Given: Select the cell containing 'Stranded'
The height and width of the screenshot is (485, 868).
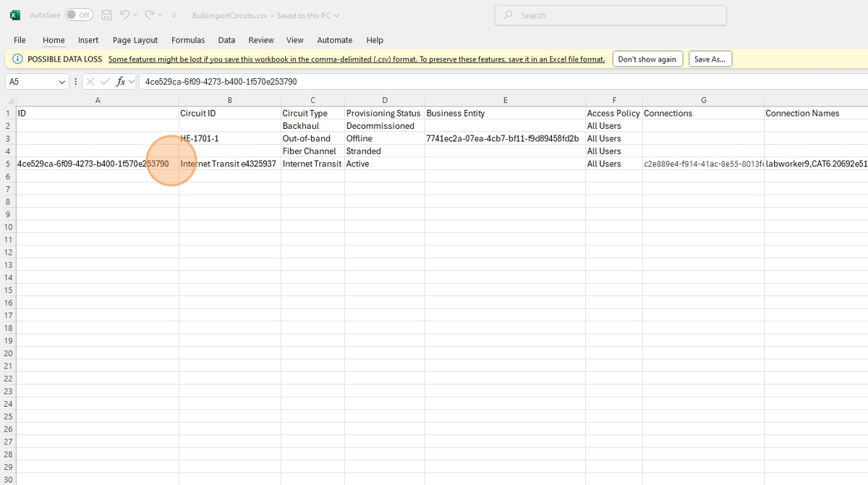Looking at the screenshot, I should click(385, 151).
